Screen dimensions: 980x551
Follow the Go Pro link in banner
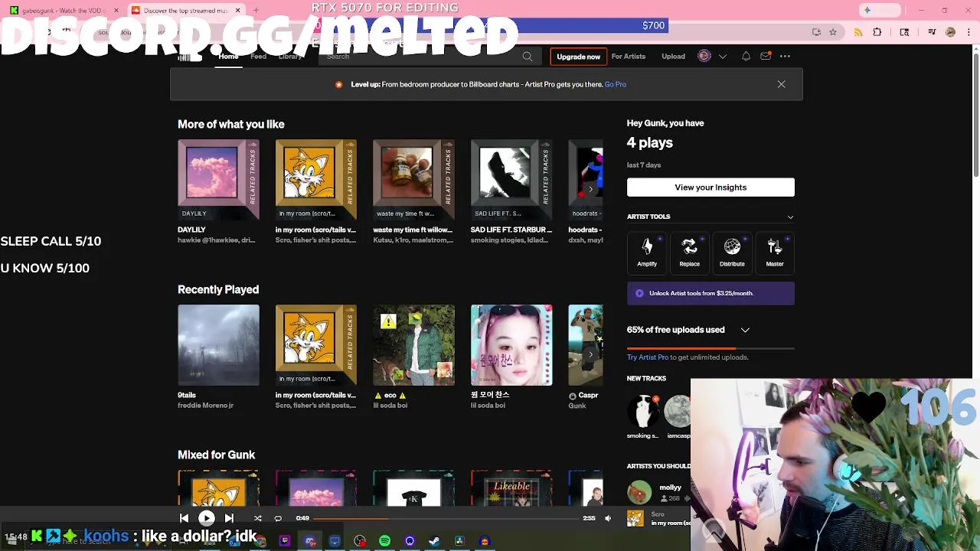click(616, 84)
